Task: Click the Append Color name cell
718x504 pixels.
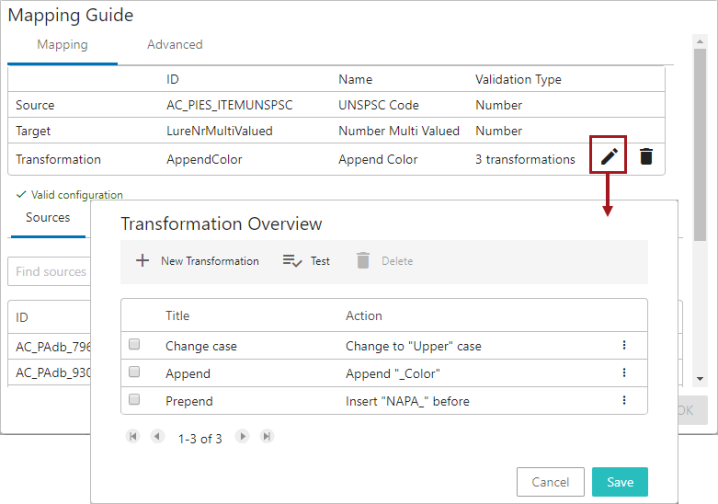Action: pyautogui.click(x=378, y=159)
